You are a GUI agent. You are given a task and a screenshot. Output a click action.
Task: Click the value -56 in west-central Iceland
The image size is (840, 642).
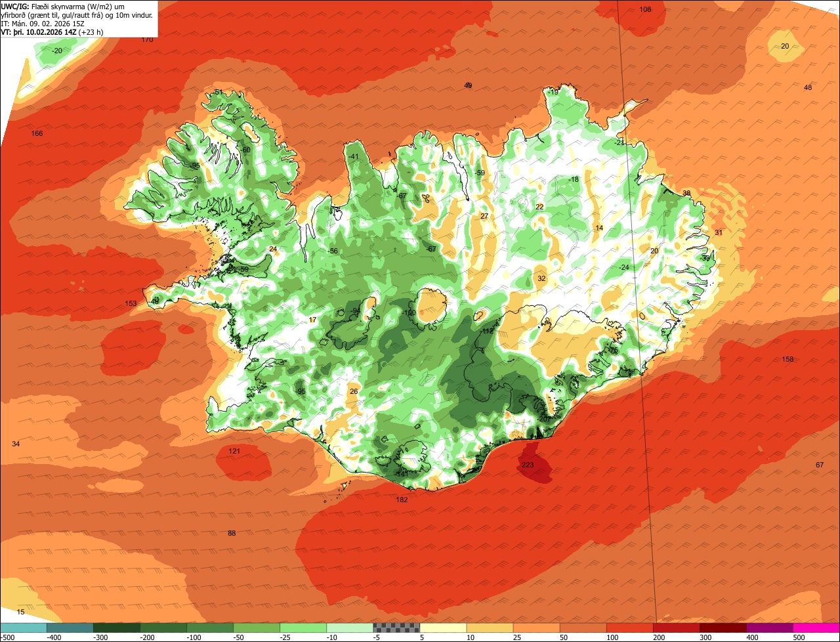(333, 251)
